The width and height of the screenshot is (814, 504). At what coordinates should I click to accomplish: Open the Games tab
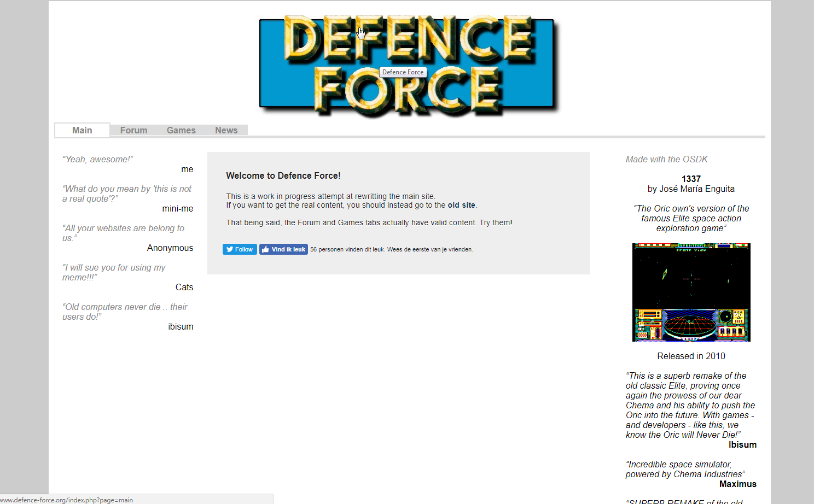pos(181,130)
